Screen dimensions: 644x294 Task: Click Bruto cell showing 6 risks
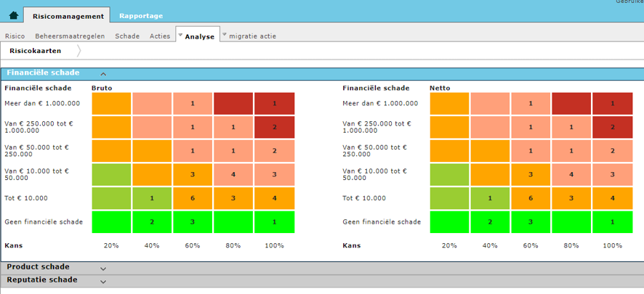[x=193, y=198]
